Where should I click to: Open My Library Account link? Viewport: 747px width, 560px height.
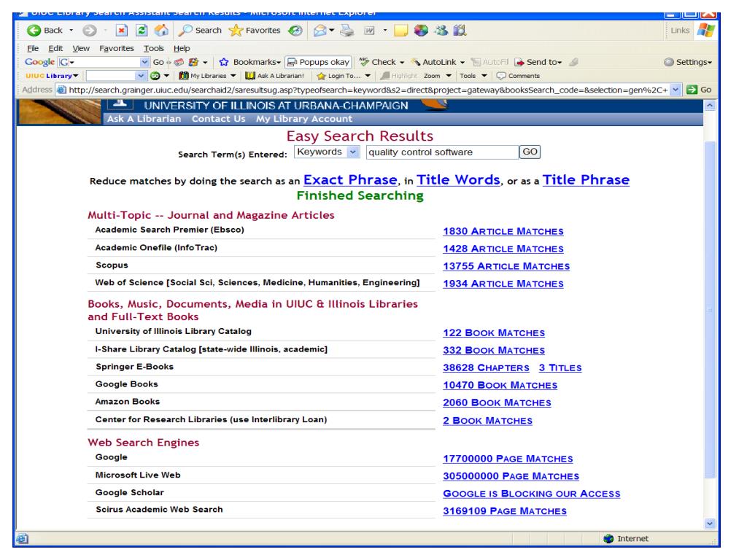pyautogui.click(x=304, y=119)
